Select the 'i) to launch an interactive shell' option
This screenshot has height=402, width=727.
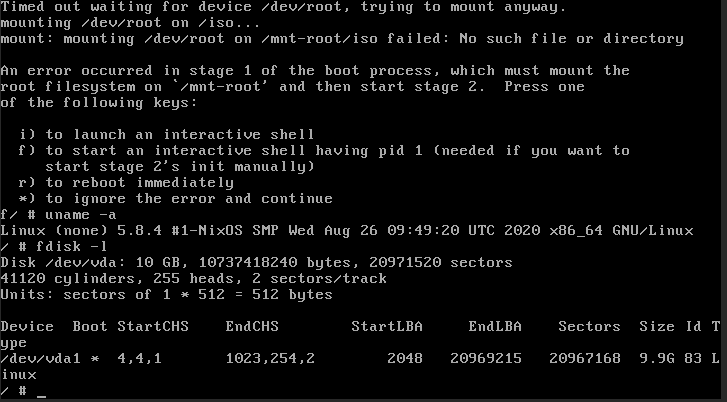166,135
